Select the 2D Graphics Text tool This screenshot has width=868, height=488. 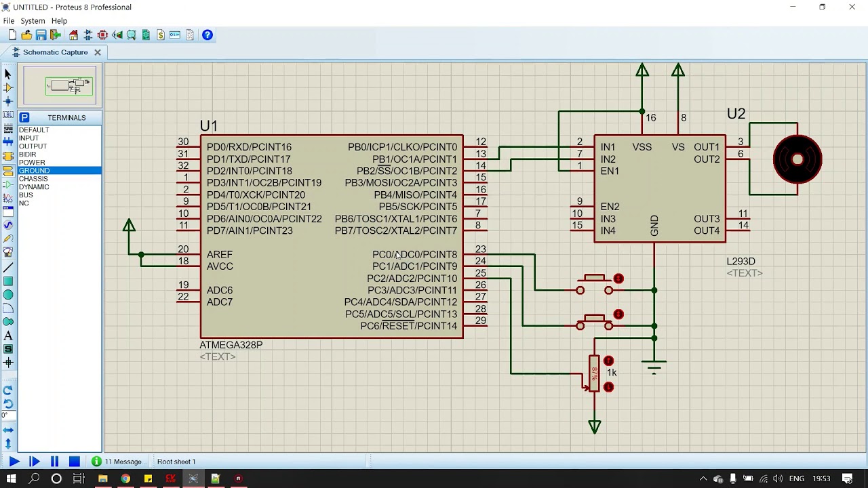click(x=8, y=335)
